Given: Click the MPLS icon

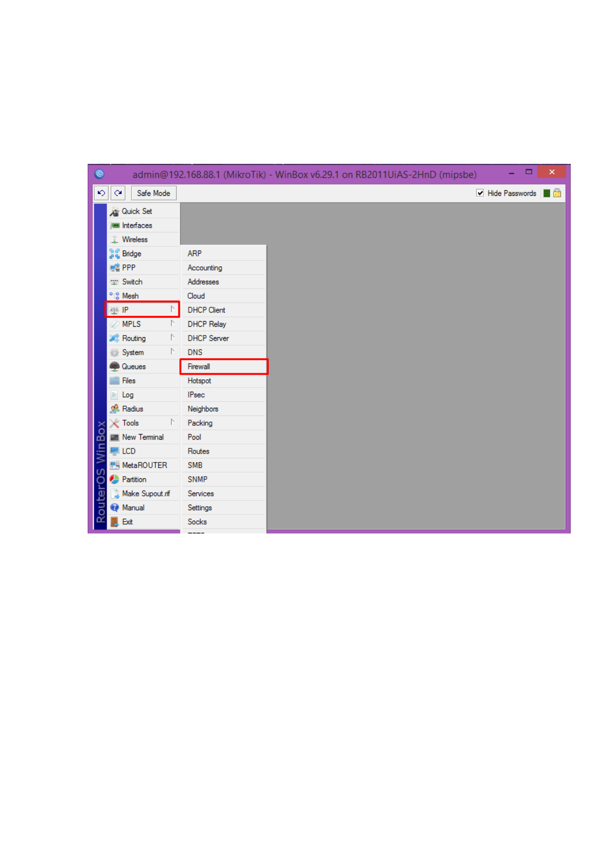Looking at the screenshot, I should click(114, 324).
